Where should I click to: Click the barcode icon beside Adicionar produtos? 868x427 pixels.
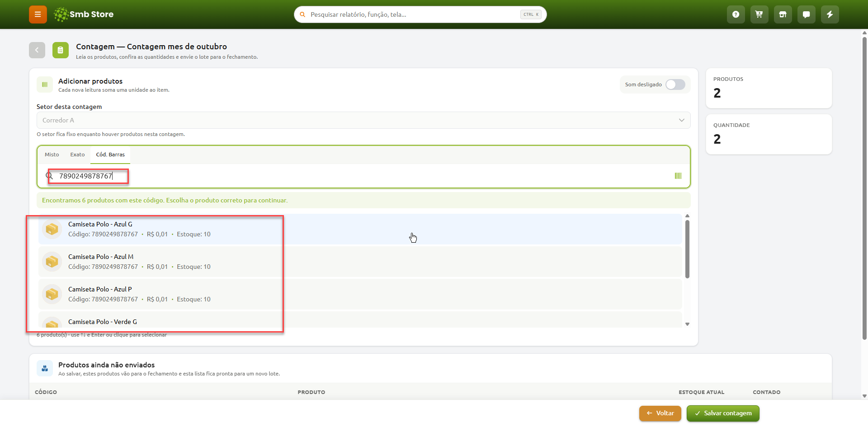tap(45, 84)
